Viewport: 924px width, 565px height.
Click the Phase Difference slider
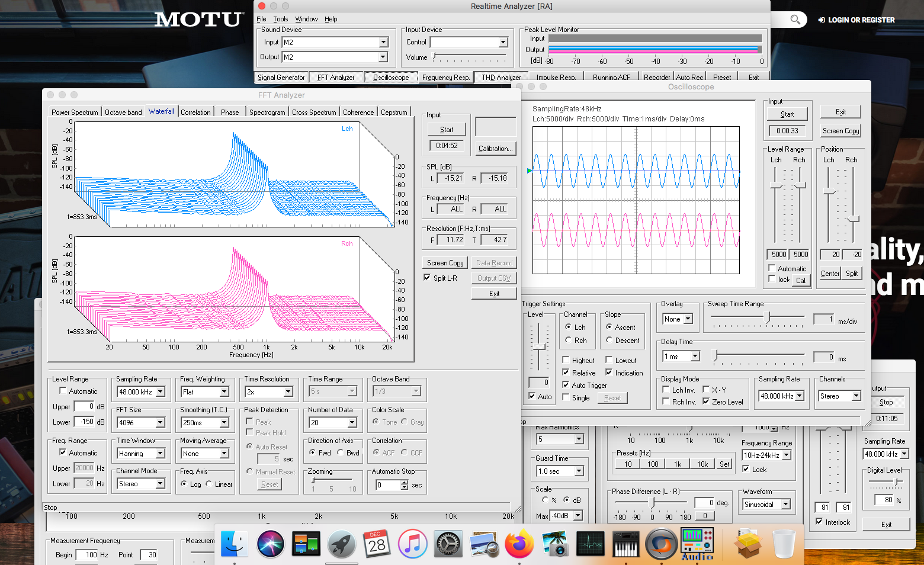pyautogui.click(x=652, y=503)
